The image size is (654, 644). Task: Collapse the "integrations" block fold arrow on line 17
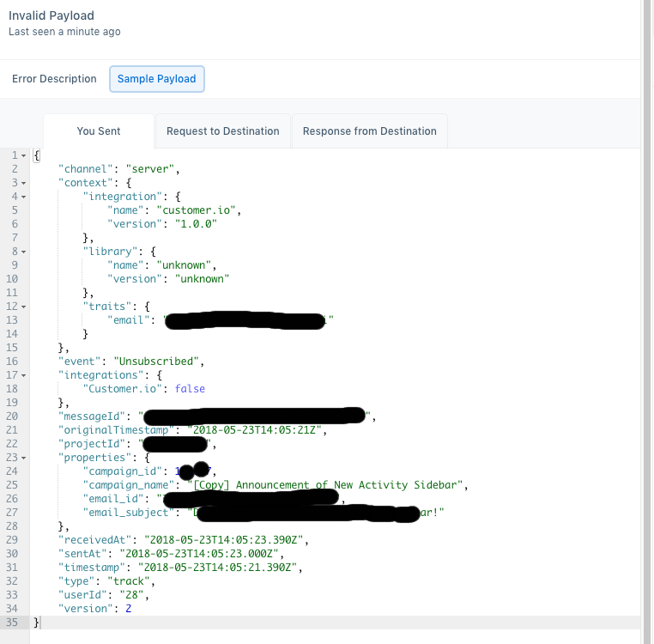tap(24, 375)
